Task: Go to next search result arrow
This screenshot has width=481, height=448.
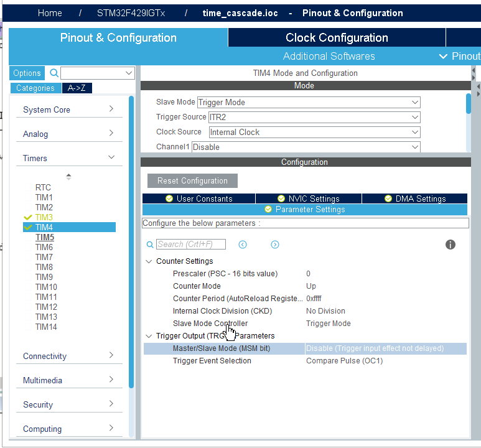Action: (x=275, y=245)
